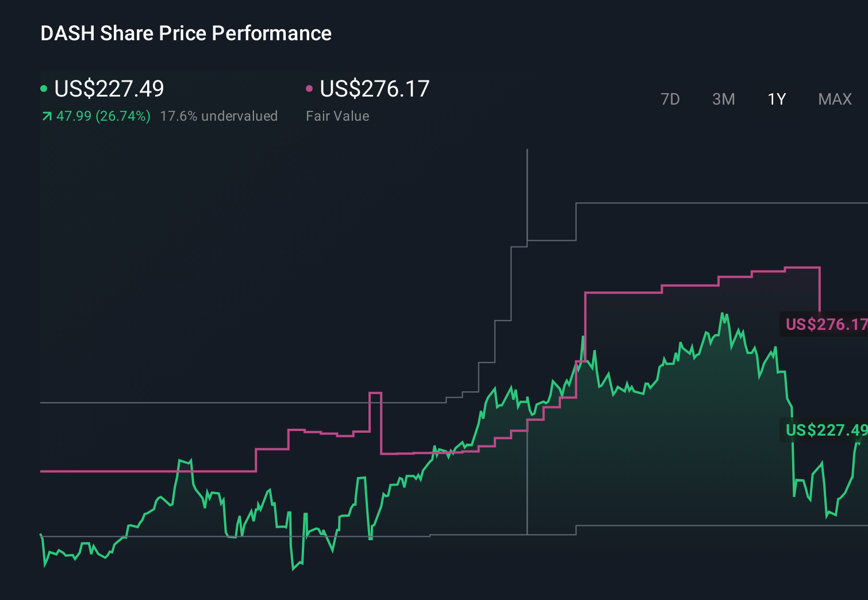Open the MAX time range view
This screenshot has height=600, width=868.
click(x=835, y=99)
